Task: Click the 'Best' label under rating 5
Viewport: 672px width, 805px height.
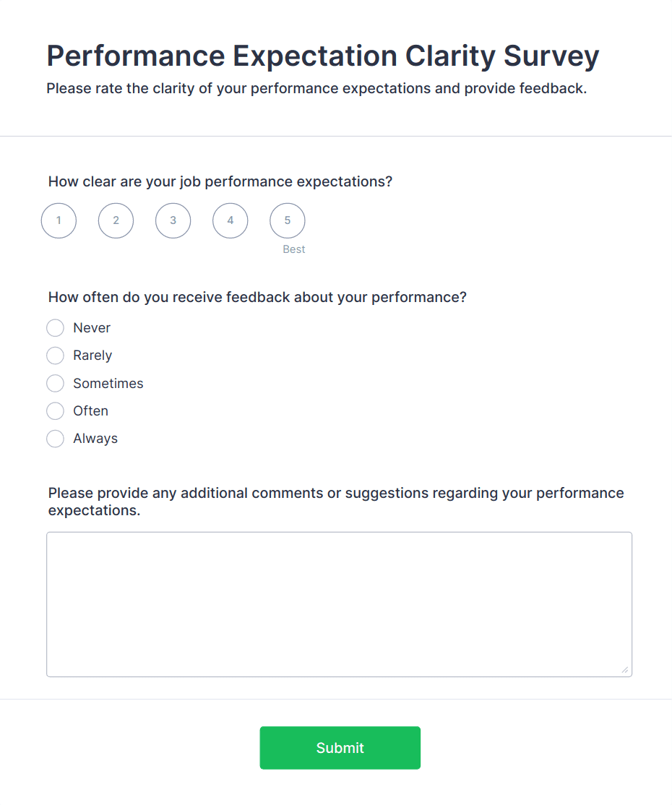Action: pyautogui.click(x=293, y=249)
